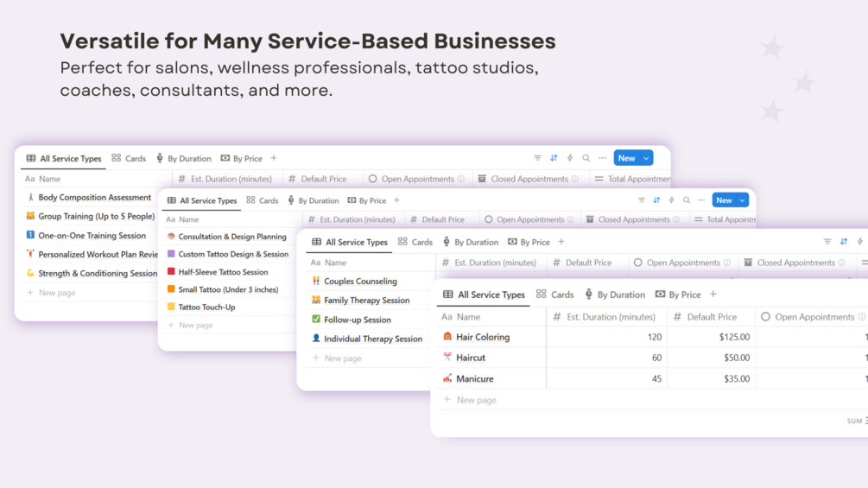
Task: Open the New dropdown arrow in the tattoo window
Action: [743, 200]
